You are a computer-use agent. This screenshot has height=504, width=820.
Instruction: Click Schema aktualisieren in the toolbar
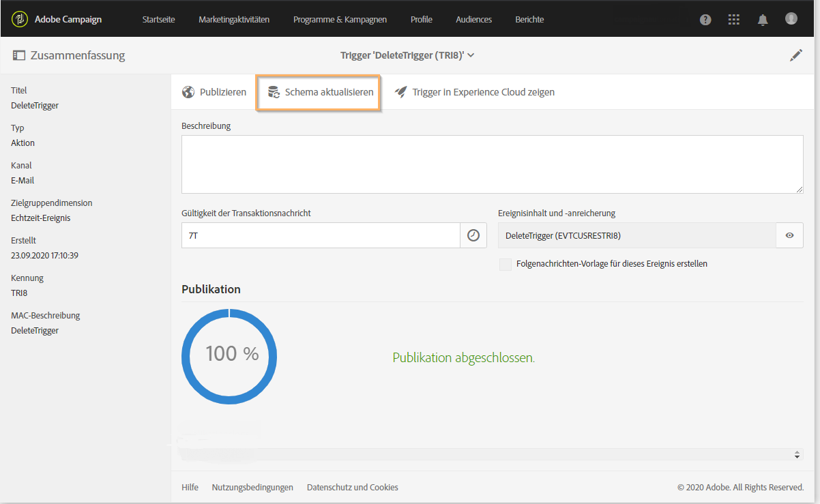(x=321, y=92)
